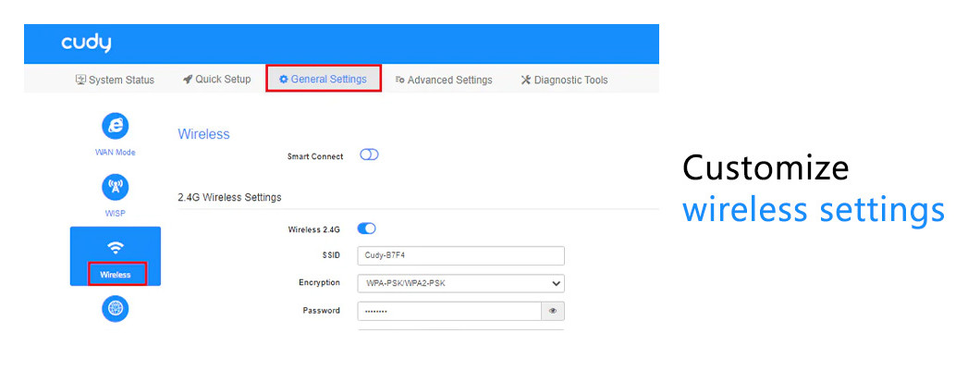The height and width of the screenshot is (370, 980).
Task: Click the Wi-Fi signal icon in sidebar
Action: (115, 247)
